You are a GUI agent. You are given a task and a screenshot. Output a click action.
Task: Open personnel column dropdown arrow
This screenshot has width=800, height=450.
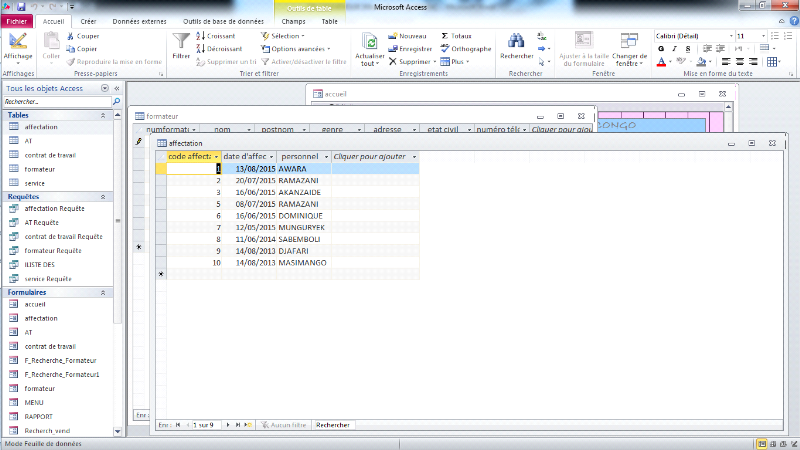327,157
